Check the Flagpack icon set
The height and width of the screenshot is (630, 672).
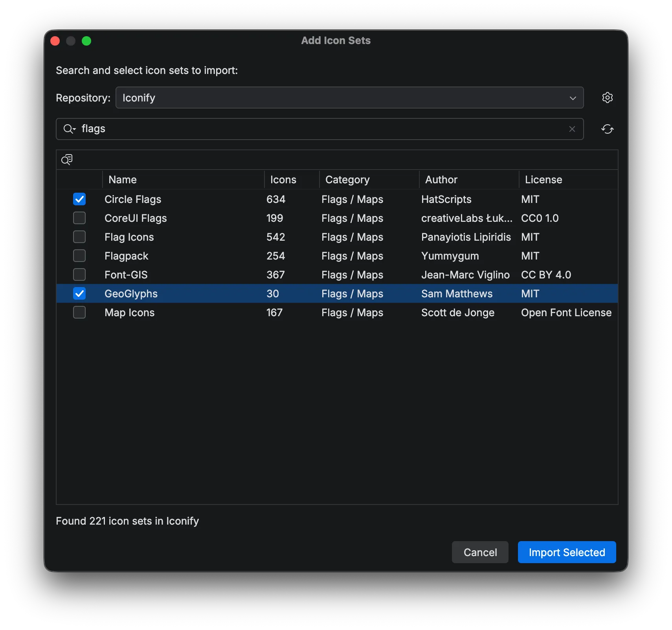click(79, 256)
